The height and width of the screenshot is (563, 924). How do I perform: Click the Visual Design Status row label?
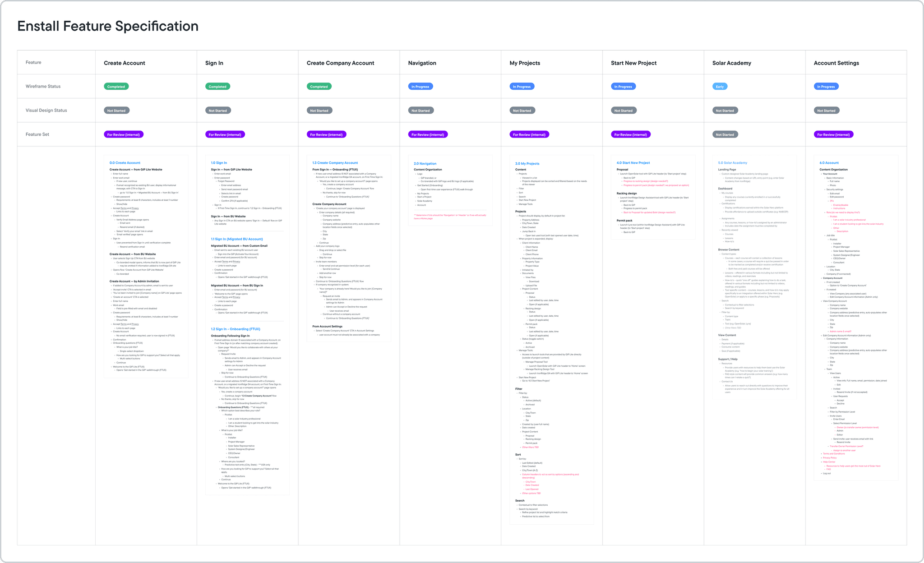coord(46,110)
